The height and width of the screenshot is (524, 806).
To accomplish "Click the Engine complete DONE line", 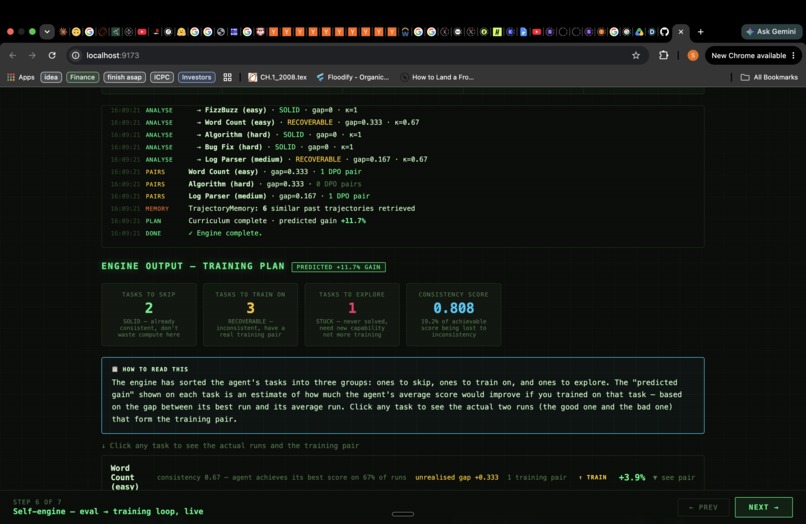I will click(x=186, y=233).
